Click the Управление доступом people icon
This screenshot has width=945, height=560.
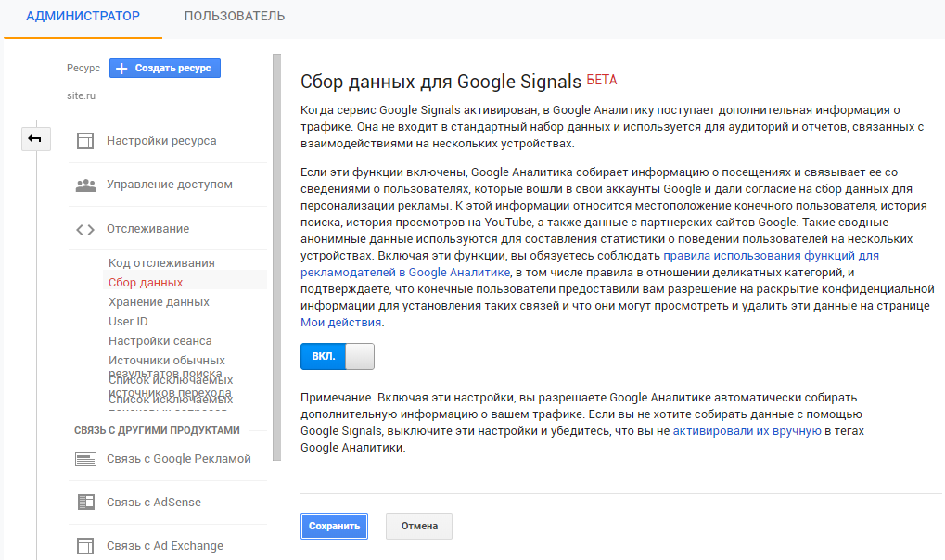pyautogui.click(x=85, y=185)
